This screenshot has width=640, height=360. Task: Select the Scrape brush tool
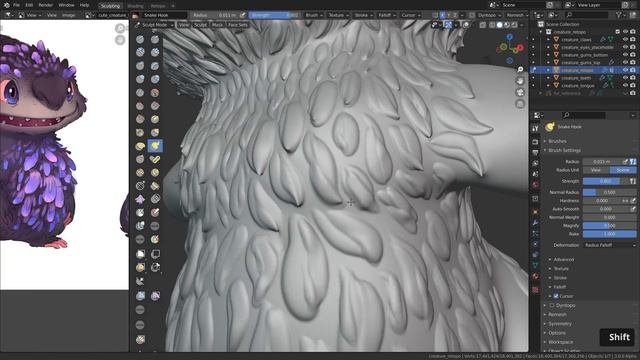(140, 119)
